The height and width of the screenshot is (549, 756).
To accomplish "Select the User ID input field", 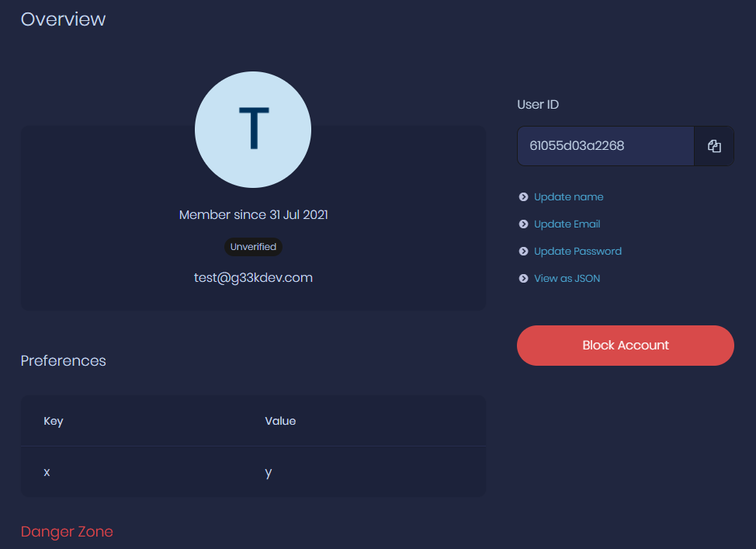I will [x=605, y=145].
